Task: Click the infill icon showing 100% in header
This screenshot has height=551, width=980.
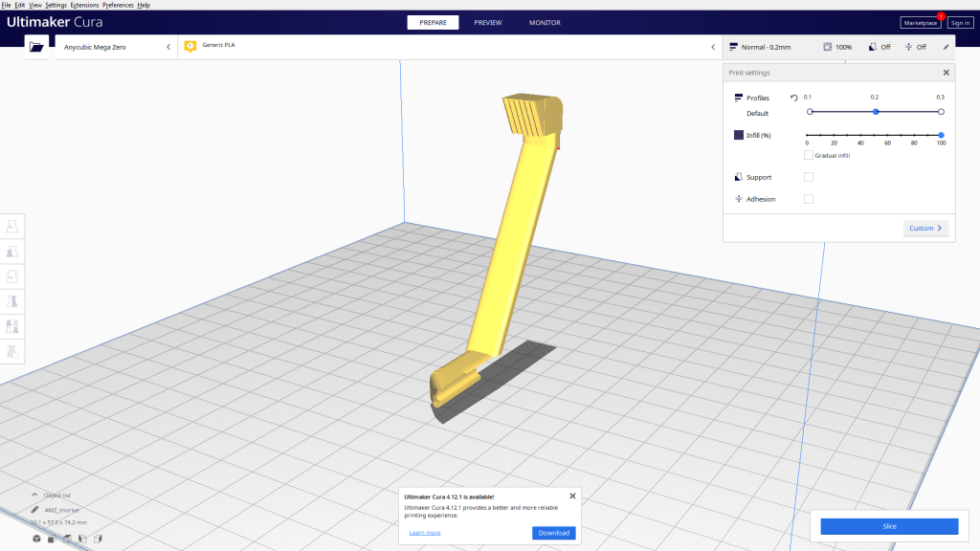Action: 828,47
